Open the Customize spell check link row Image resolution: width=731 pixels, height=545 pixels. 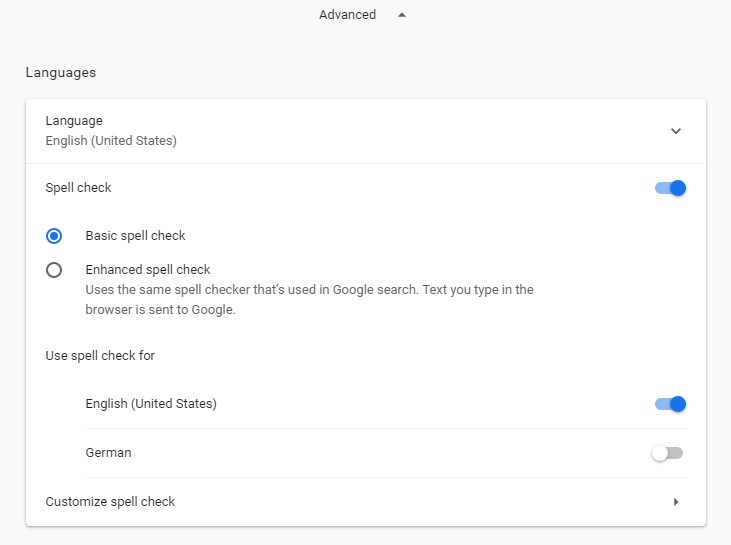(x=110, y=502)
